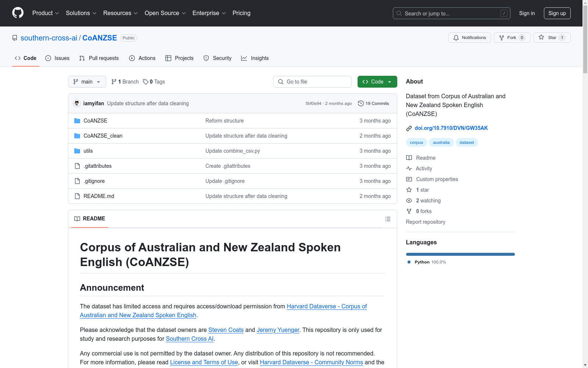Image resolution: width=588 pixels, height=368 pixels.
Task: Open the main branch selector dropdown
Action: [87, 82]
